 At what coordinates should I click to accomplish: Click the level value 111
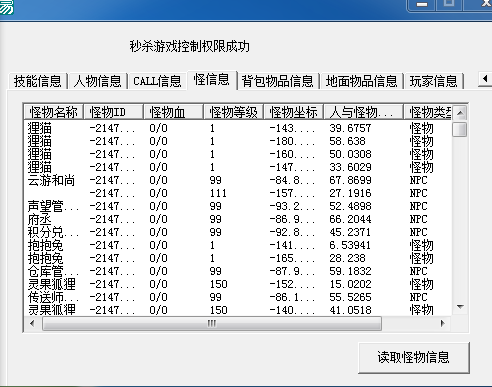pos(218,193)
